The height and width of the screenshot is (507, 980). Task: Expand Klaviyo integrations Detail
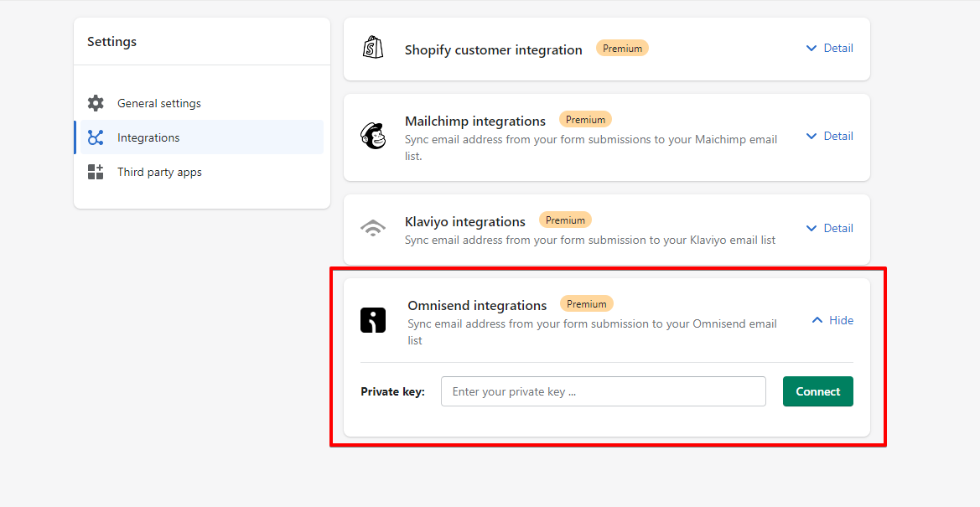pos(829,228)
